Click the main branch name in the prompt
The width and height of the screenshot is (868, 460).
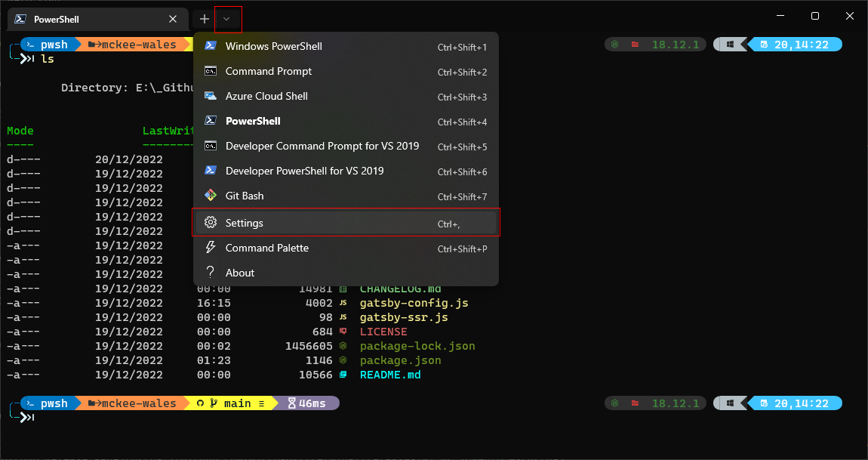pyautogui.click(x=238, y=403)
